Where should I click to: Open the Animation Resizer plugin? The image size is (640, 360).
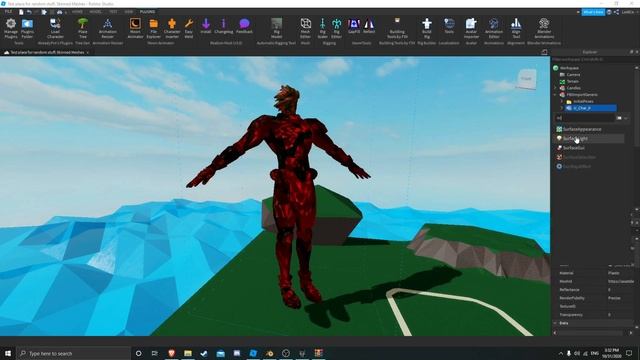click(107, 28)
